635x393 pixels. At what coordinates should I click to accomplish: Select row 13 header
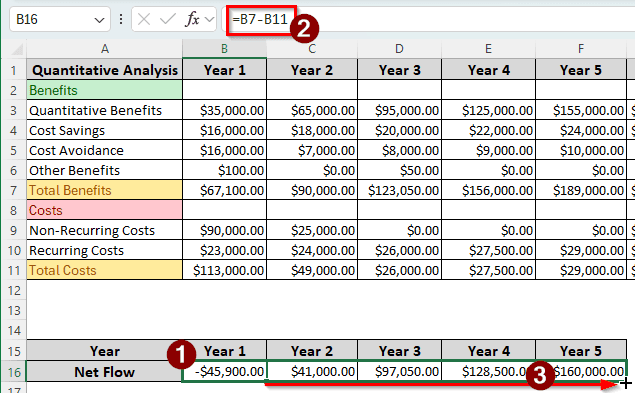coord(14,310)
